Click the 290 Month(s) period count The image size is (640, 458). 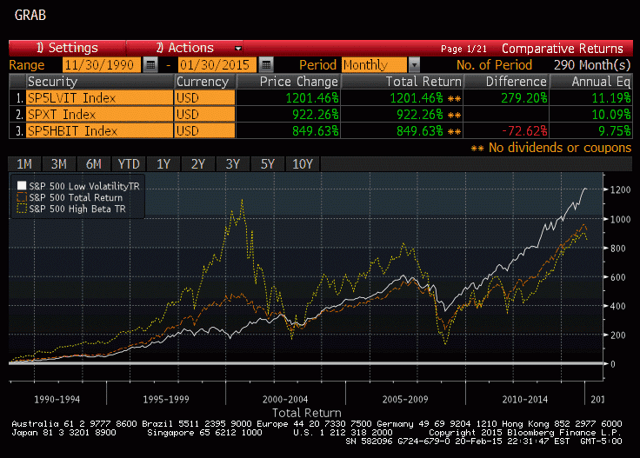pos(592,65)
